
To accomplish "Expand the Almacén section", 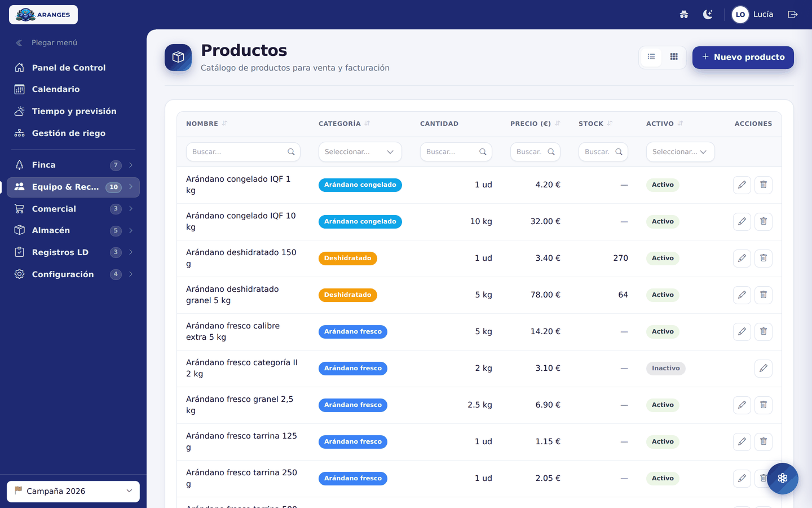I will (73, 230).
